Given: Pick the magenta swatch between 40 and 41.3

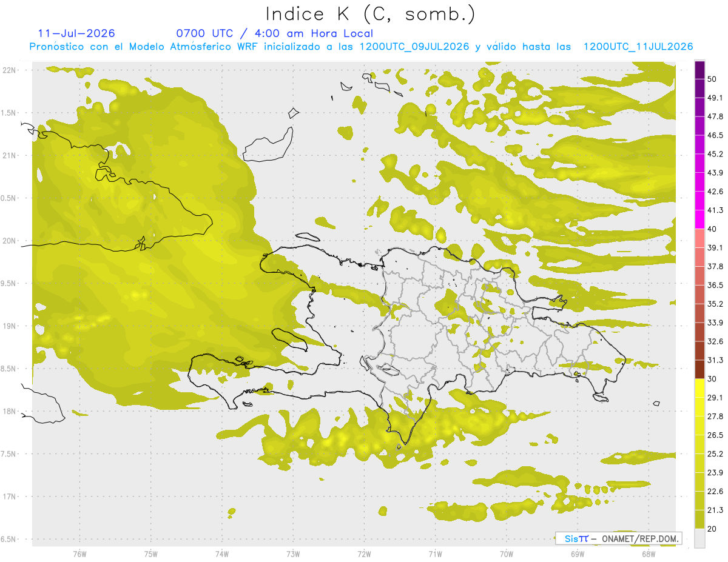Looking at the screenshot, I should (x=699, y=219).
